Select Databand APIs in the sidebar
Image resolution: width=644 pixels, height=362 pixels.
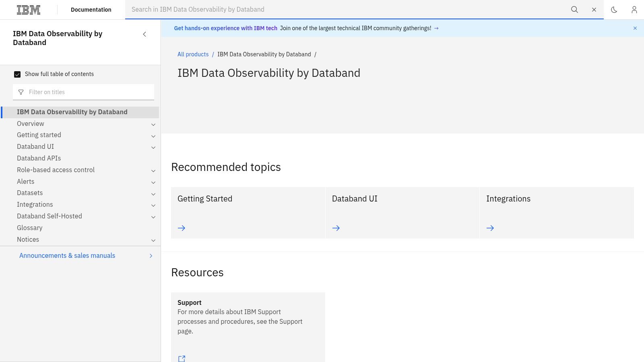click(39, 158)
